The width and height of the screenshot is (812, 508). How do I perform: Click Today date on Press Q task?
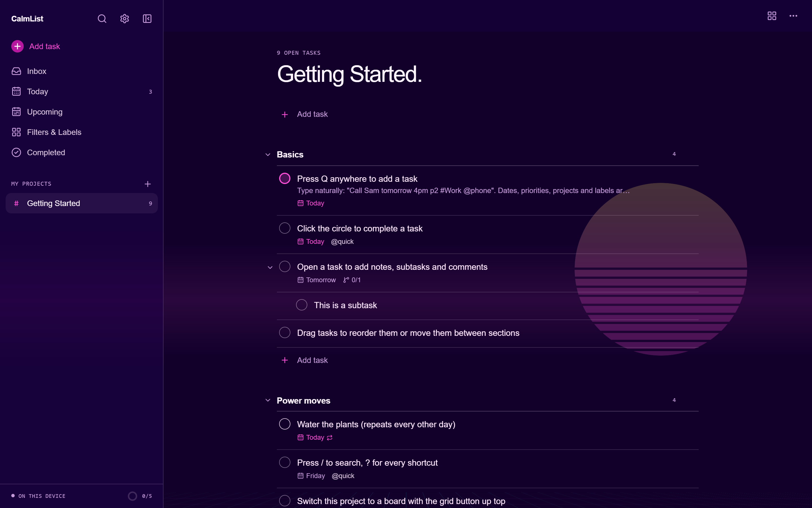311,203
